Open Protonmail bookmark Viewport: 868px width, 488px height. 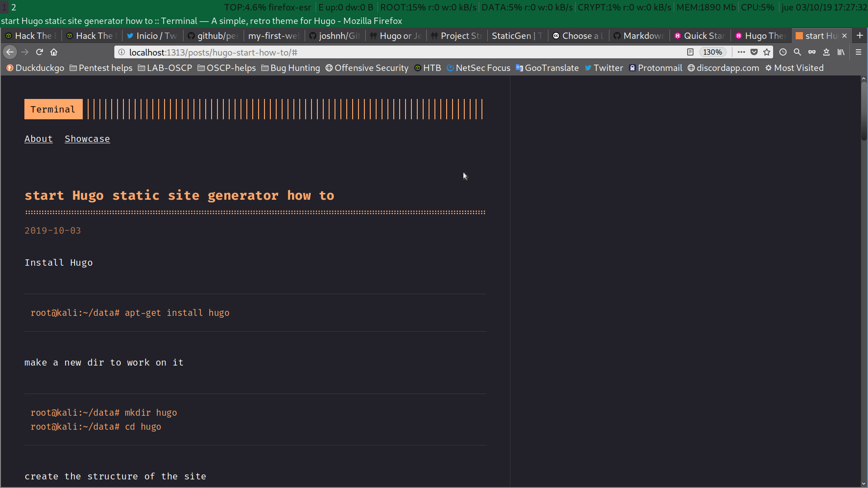pyautogui.click(x=656, y=68)
